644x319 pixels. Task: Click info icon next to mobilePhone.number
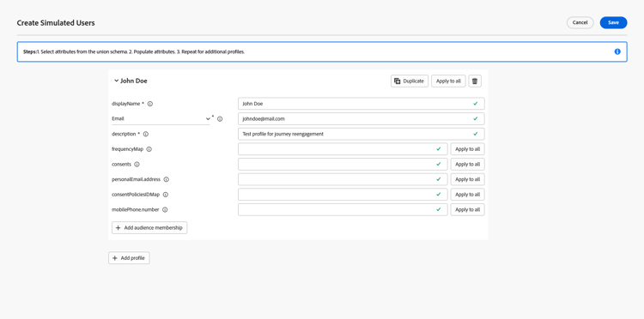165,209
